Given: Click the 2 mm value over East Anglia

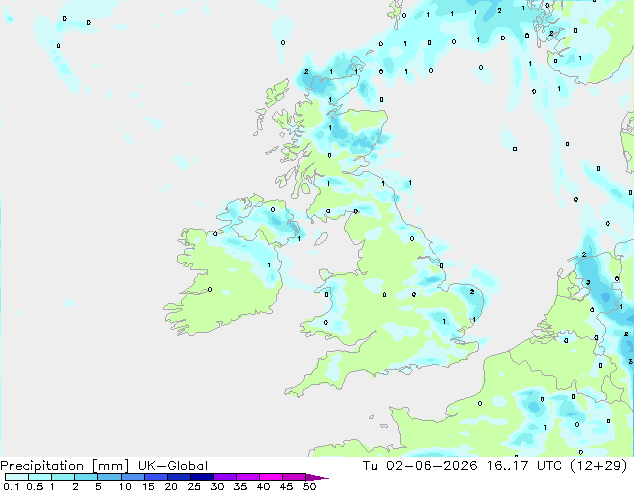Looking at the screenshot, I should tap(472, 291).
